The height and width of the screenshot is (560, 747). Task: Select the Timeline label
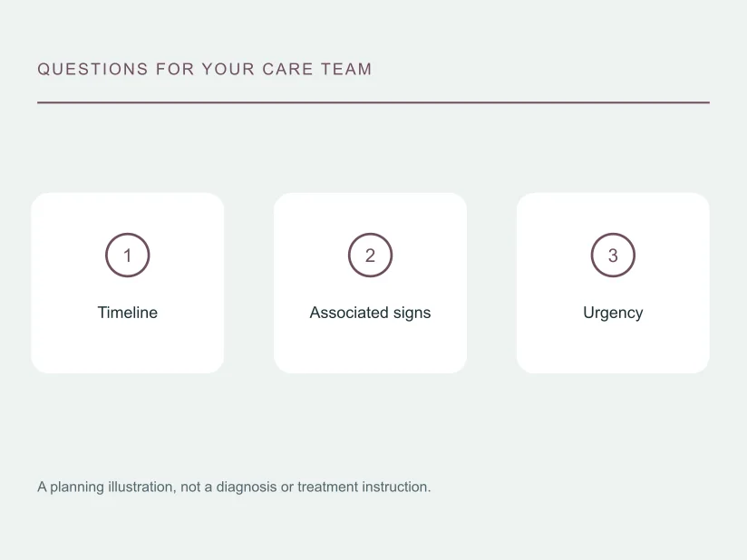pos(127,313)
